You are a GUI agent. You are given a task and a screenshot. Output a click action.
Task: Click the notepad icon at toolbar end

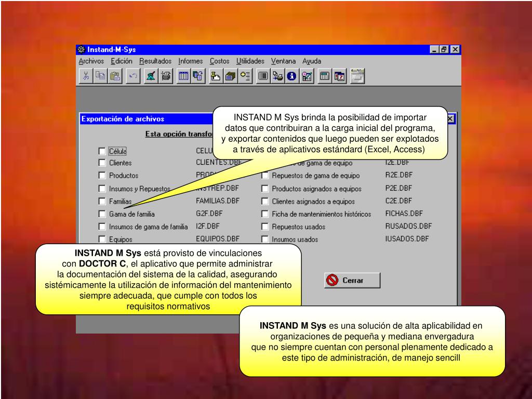[357, 76]
